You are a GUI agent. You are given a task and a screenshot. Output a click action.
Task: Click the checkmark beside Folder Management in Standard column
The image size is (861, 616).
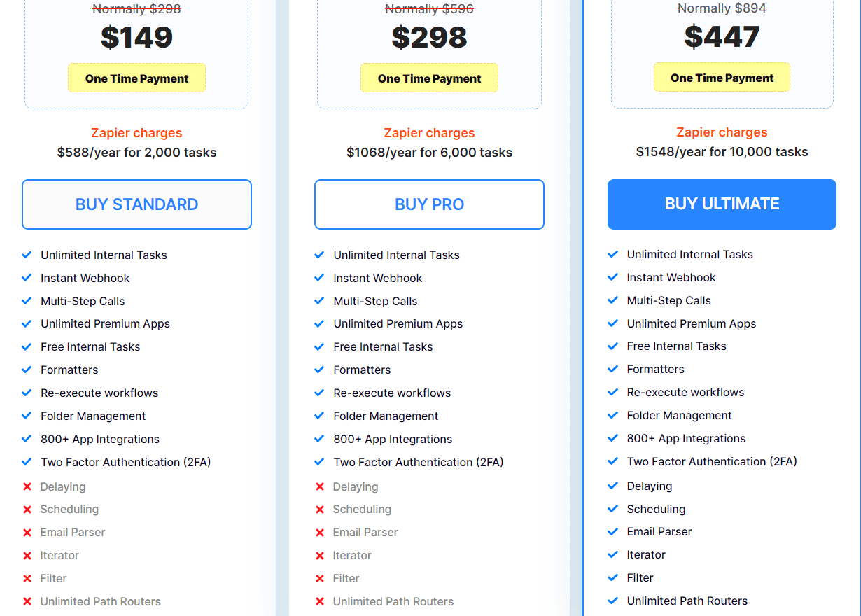(27, 416)
